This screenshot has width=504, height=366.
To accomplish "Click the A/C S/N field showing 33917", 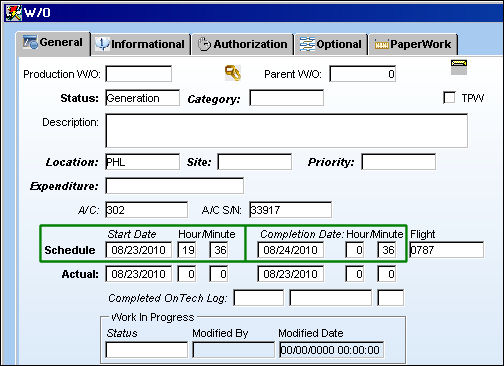I will pos(291,210).
